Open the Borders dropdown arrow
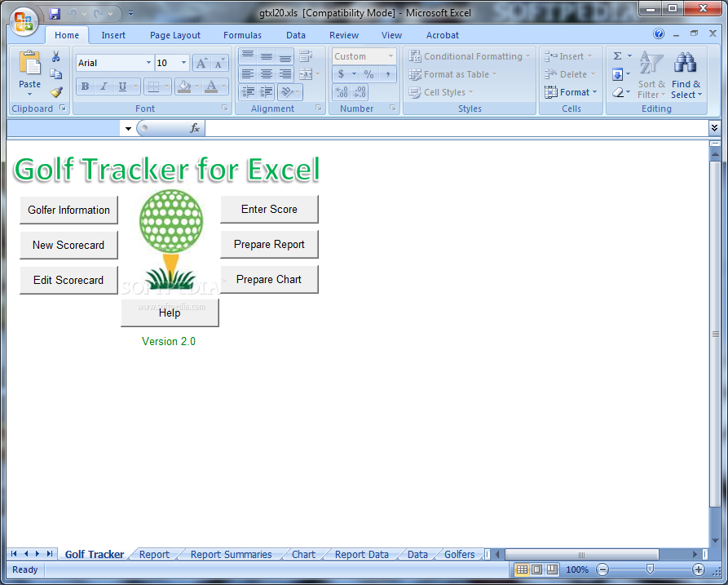Viewport: 728px width, 585px height. (x=166, y=86)
